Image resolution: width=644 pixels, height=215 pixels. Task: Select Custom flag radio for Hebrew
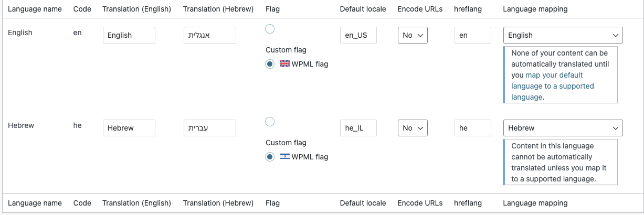pyautogui.click(x=270, y=122)
